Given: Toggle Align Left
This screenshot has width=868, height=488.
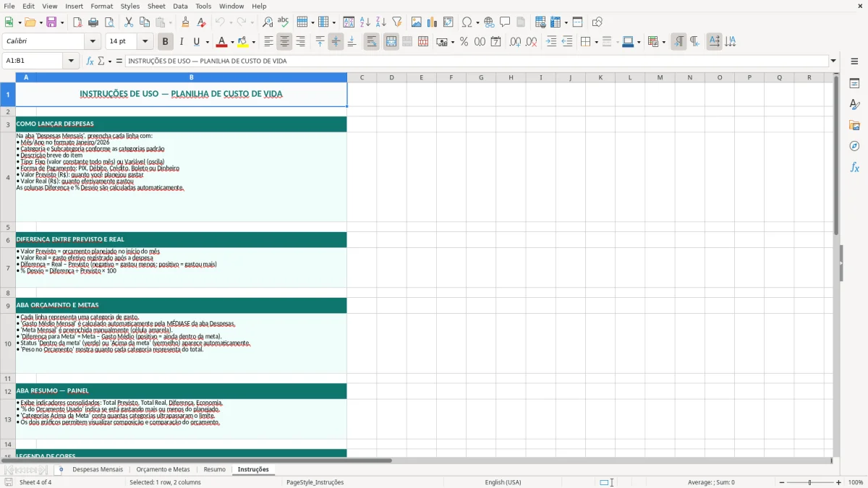Looking at the screenshot, I should tap(269, 42).
